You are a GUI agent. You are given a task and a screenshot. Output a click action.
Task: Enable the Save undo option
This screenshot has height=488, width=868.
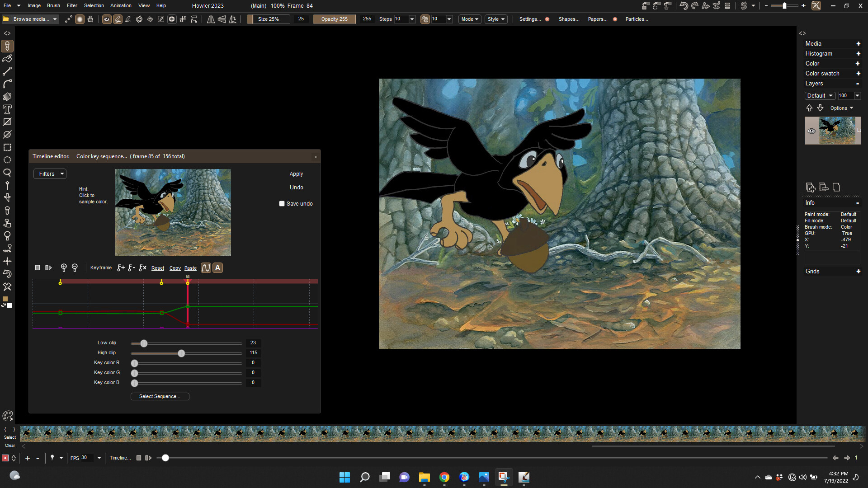coord(282,203)
